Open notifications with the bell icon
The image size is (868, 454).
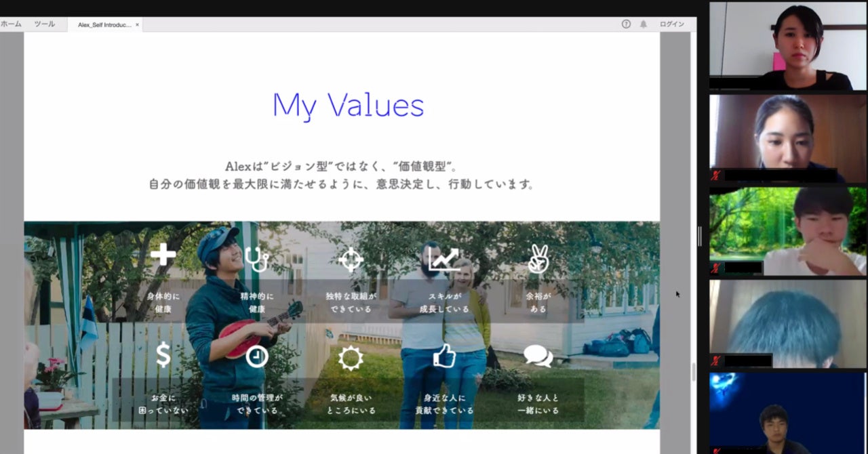[642, 24]
